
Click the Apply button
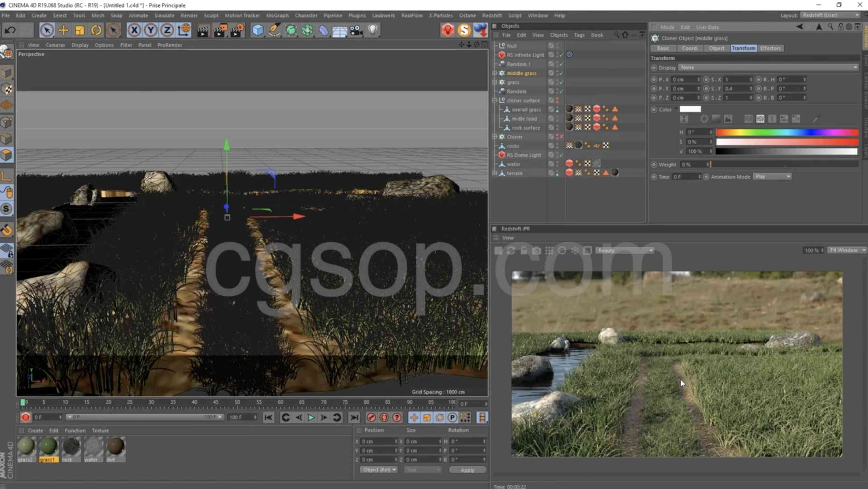pyautogui.click(x=467, y=470)
